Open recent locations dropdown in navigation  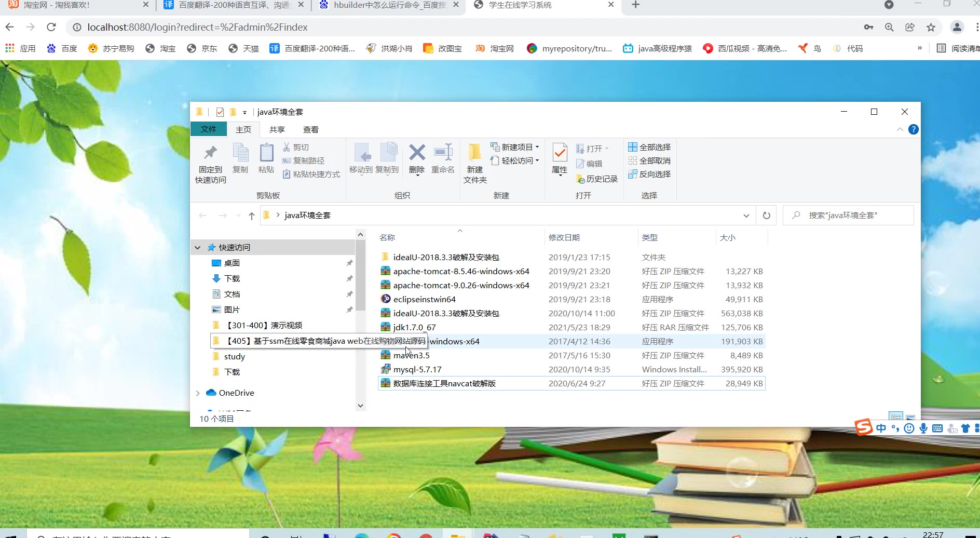pyautogui.click(x=238, y=216)
